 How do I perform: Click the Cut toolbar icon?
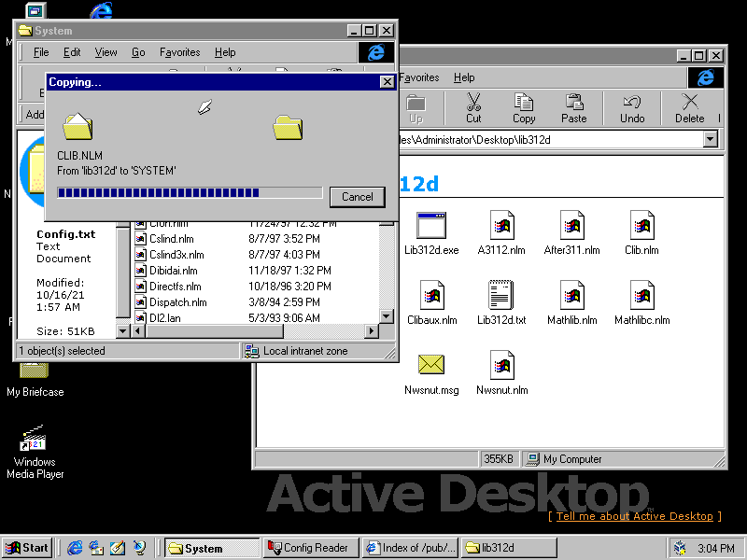[x=473, y=108]
